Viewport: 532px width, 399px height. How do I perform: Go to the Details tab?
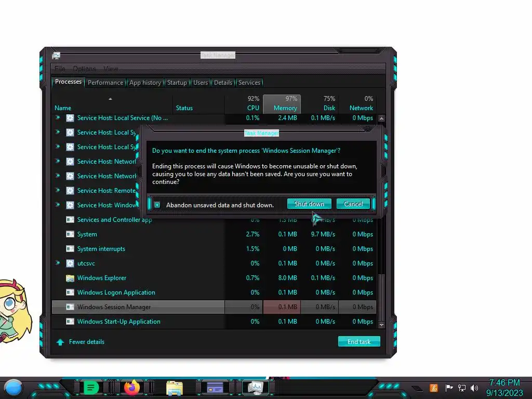(x=223, y=83)
